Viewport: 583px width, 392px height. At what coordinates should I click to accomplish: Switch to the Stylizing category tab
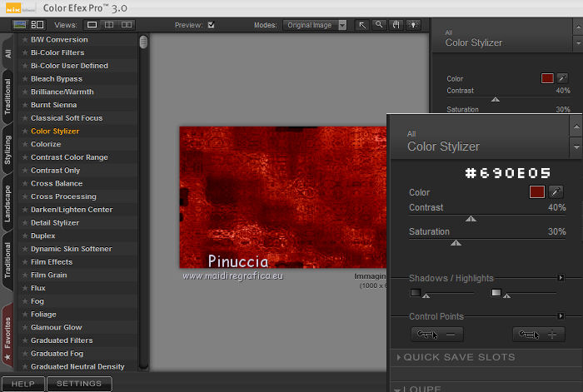[7, 149]
